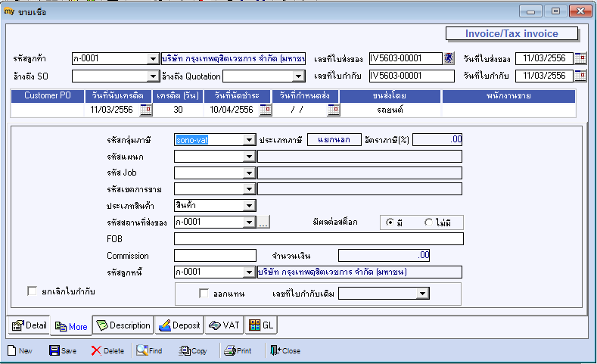Screen dimensions: 597x364
Task: Open the tax group sono-vat dropdown
Action: (x=249, y=139)
